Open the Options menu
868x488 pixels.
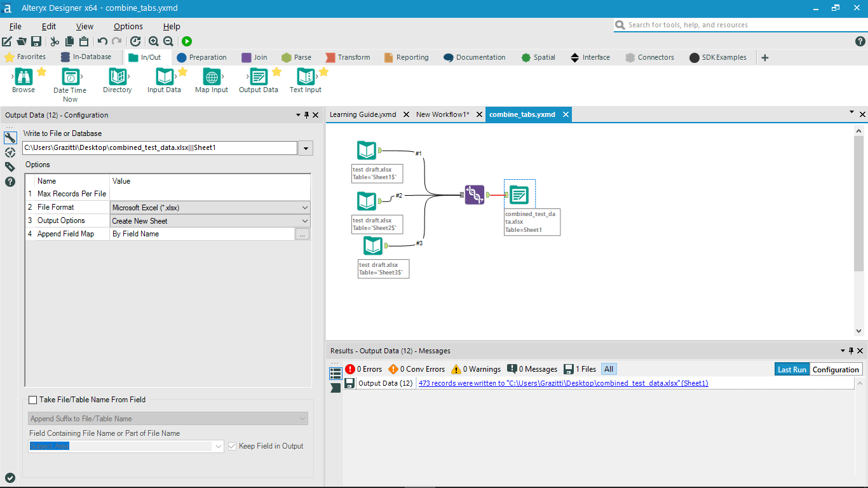click(127, 26)
